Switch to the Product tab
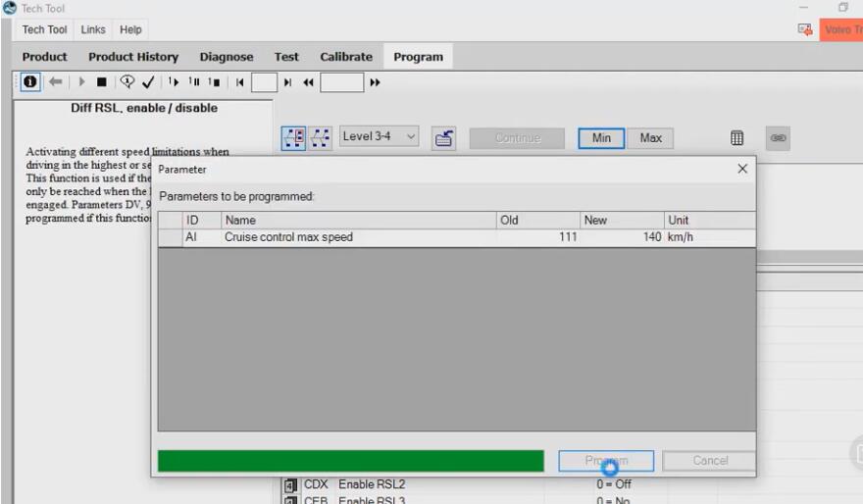This screenshot has height=504, width=863. (44, 57)
